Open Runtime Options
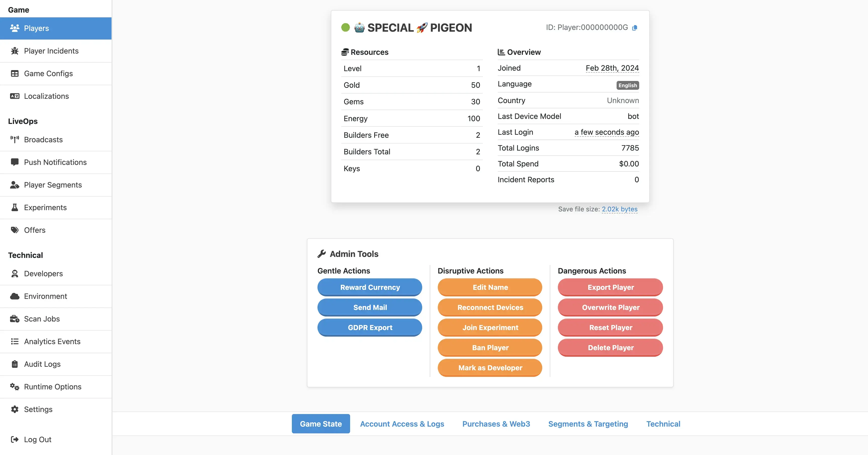Image resolution: width=868 pixels, height=455 pixels. tap(52, 387)
